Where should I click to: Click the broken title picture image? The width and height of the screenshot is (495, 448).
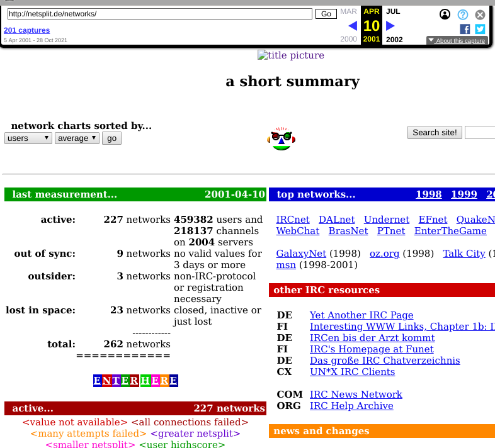[x=291, y=55]
